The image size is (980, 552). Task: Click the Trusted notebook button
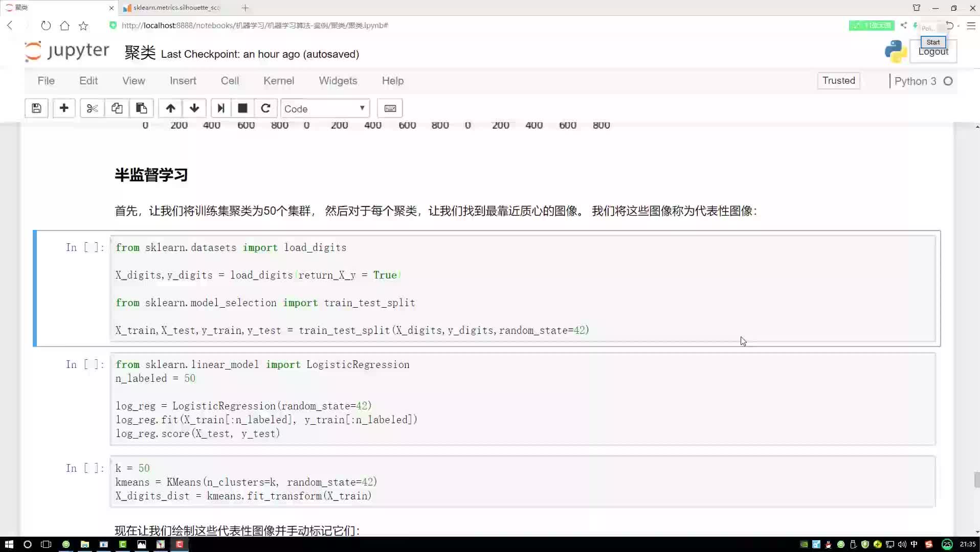point(838,81)
